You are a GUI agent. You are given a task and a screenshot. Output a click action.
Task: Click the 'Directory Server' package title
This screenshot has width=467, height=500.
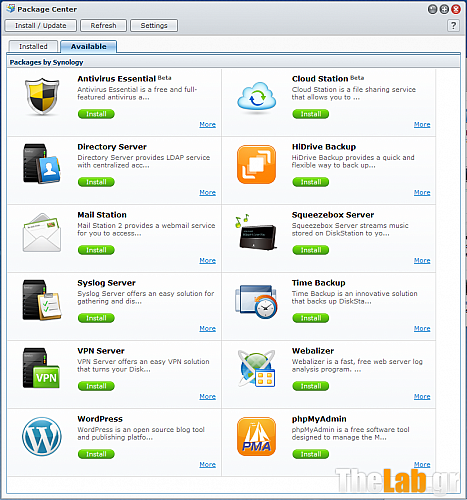click(112, 147)
